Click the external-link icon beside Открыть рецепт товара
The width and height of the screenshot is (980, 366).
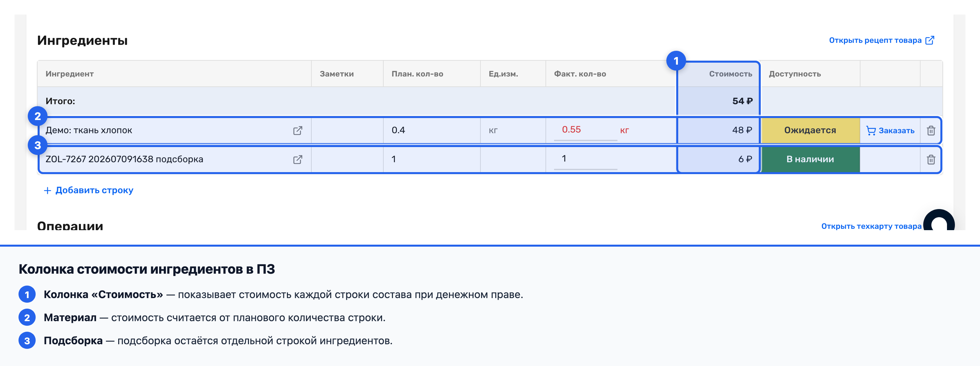(929, 40)
